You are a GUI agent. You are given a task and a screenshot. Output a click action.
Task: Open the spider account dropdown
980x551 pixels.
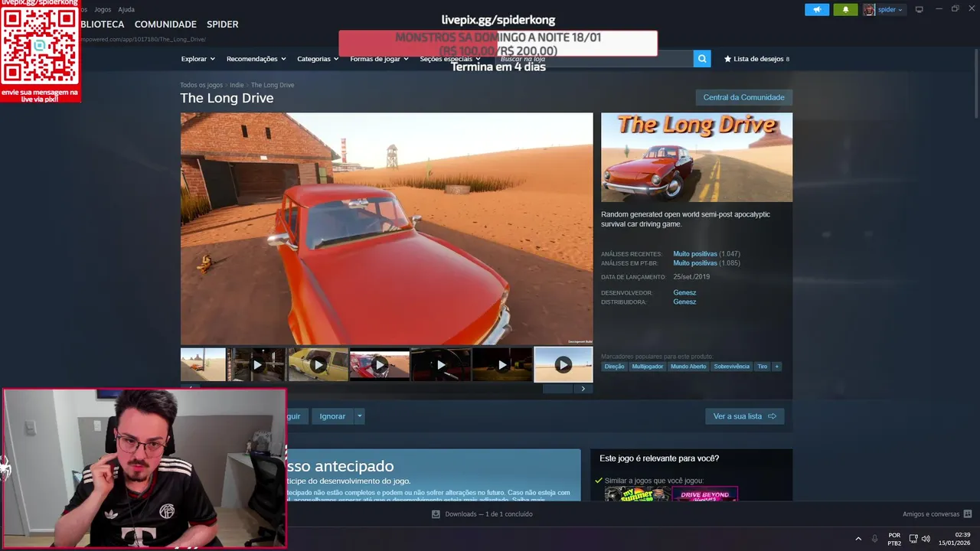[x=884, y=9]
